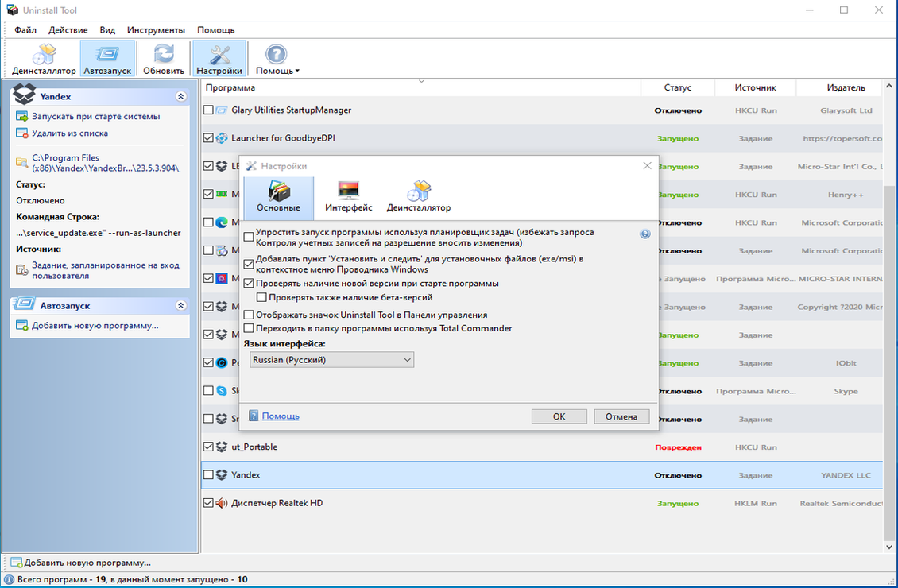This screenshot has height=588, width=898.
Task: Select the Диспетчер Realtek HD row
Action: click(x=542, y=503)
